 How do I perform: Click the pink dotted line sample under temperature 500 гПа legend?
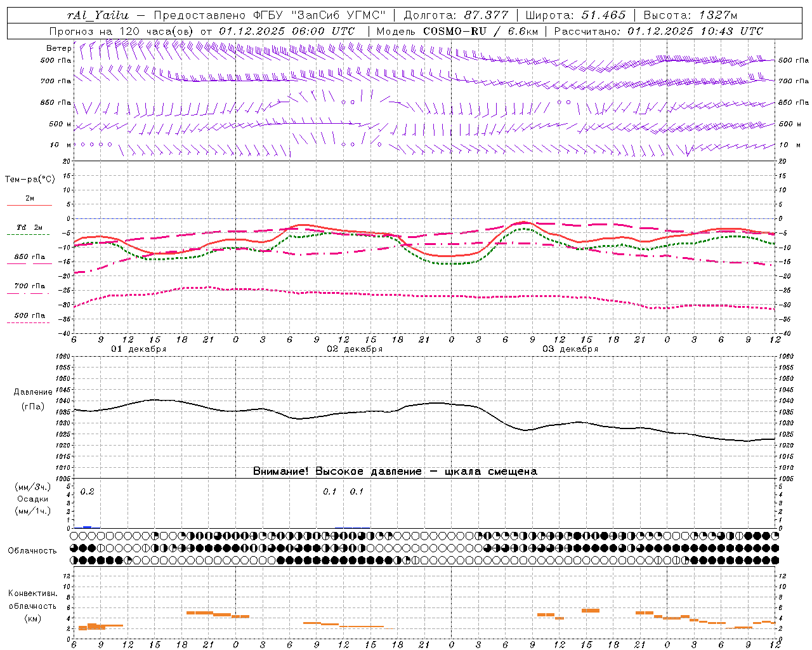(x=29, y=323)
